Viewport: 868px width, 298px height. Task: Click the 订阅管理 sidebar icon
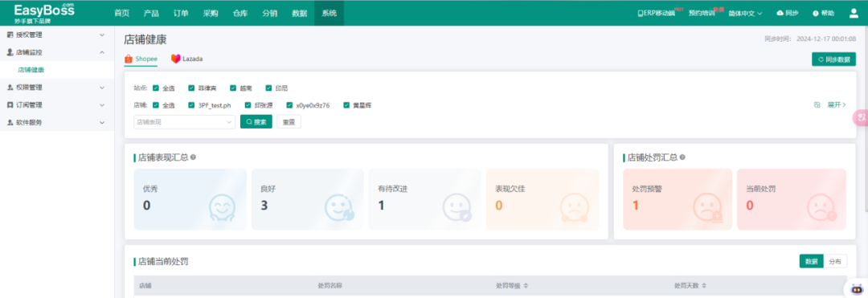click(10, 105)
